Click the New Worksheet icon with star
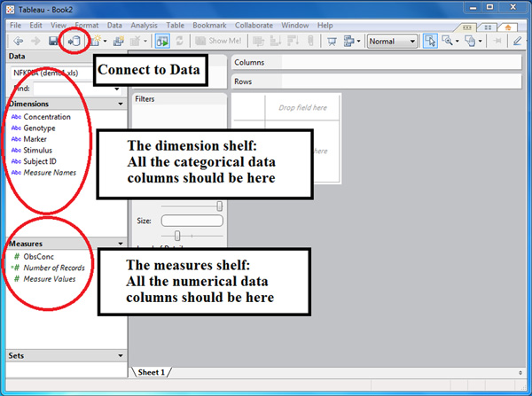532x396 pixels. (x=96, y=41)
